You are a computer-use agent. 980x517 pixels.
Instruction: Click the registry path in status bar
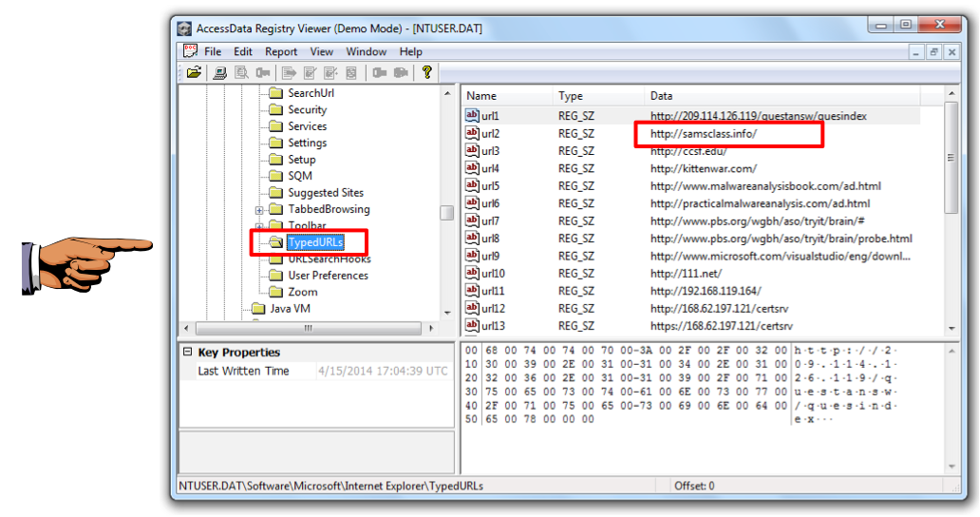point(331,486)
